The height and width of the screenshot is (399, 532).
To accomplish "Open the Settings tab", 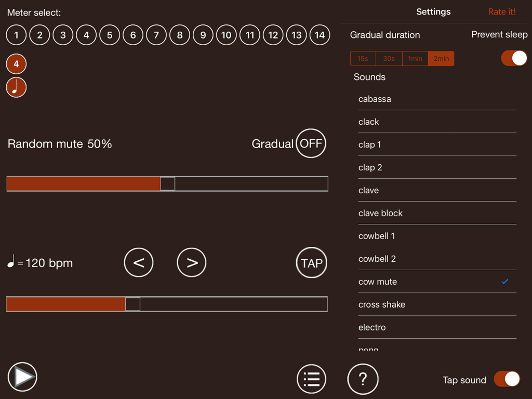I will tap(433, 11).
